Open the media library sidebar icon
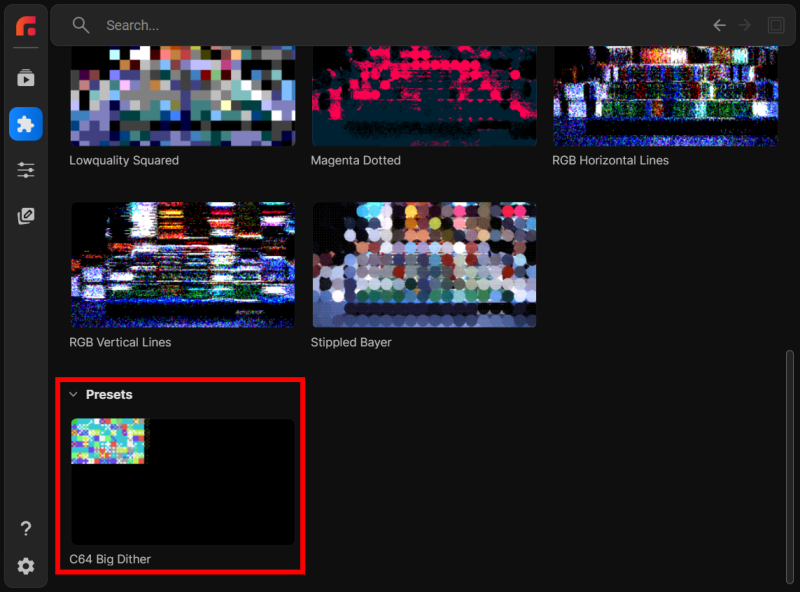800x592 pixels. click(26, 78)
